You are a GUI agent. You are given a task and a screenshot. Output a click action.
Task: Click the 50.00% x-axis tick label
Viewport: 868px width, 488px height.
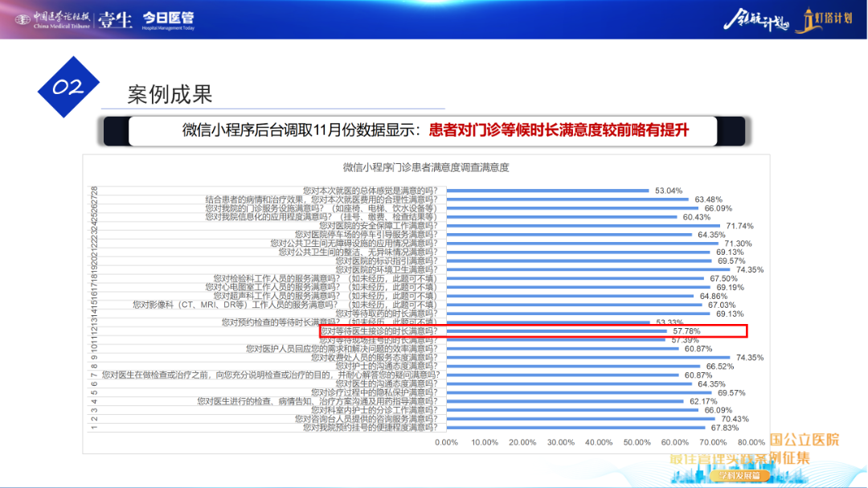(637, 442)
